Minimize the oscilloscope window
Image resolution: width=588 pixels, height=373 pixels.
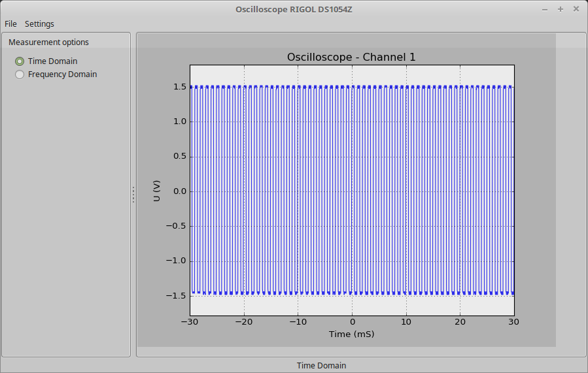[x=545, y=9]
